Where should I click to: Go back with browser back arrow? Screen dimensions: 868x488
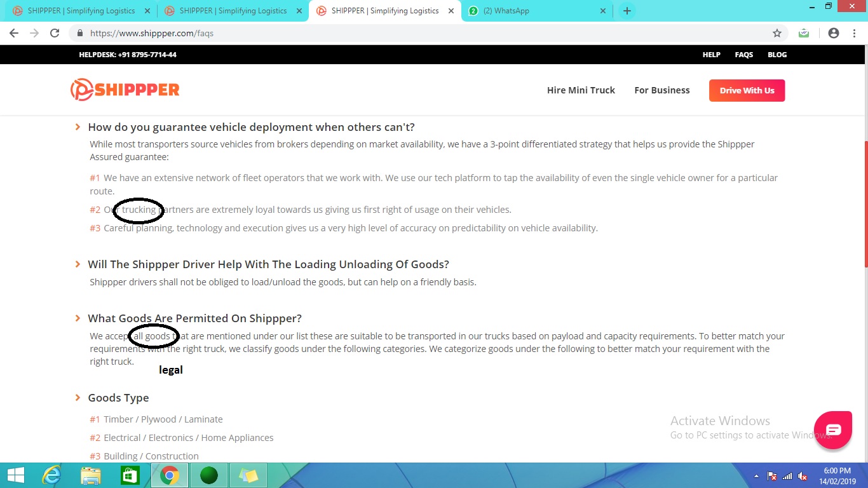(x=14, y=33)
